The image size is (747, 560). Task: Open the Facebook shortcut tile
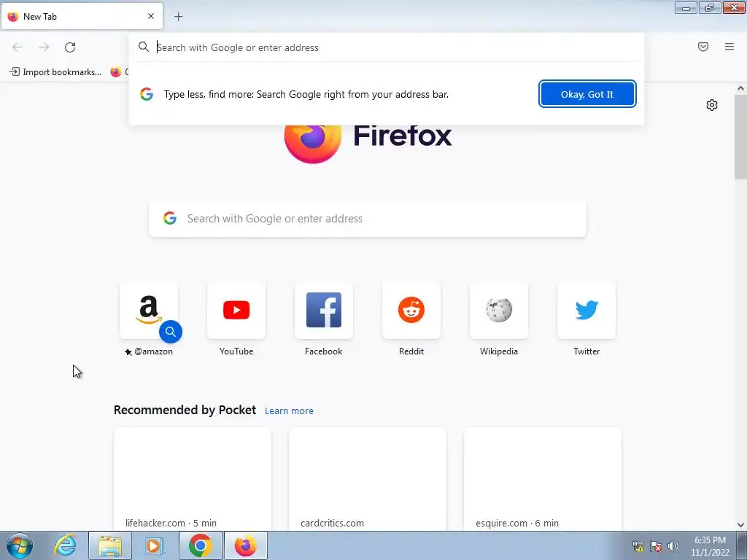pos(323,311)
